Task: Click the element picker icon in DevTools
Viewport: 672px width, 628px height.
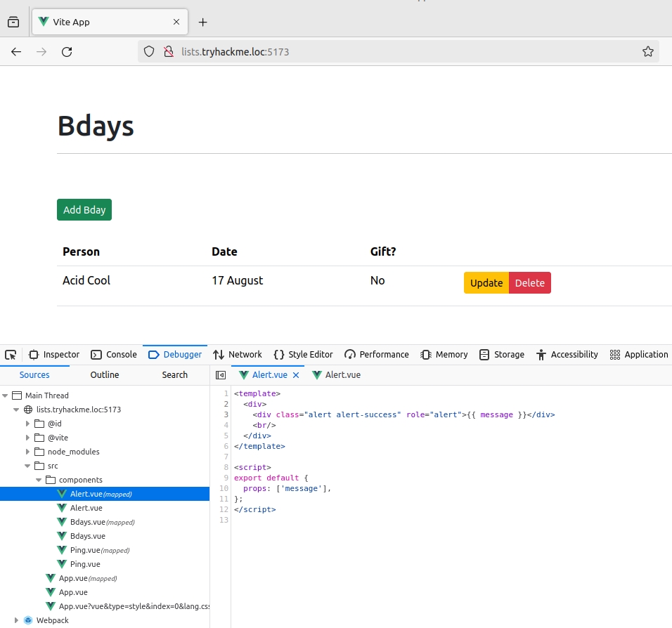Action: (11, 355)
